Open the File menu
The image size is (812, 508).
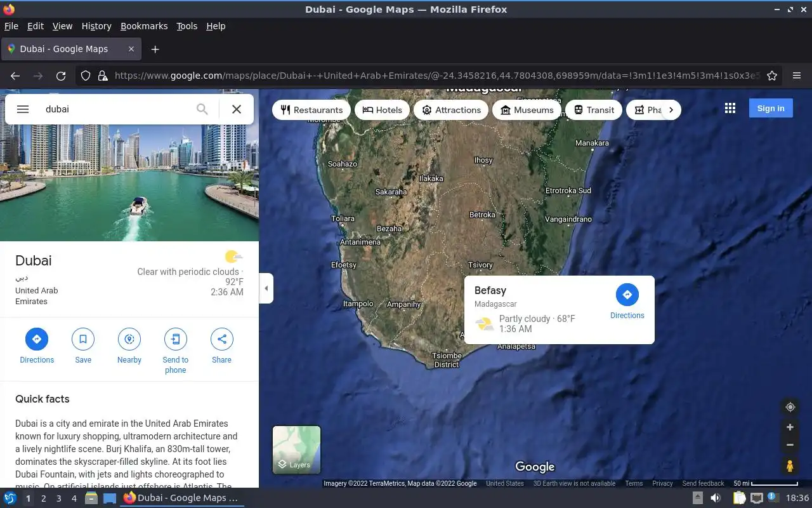coord(11,26)
